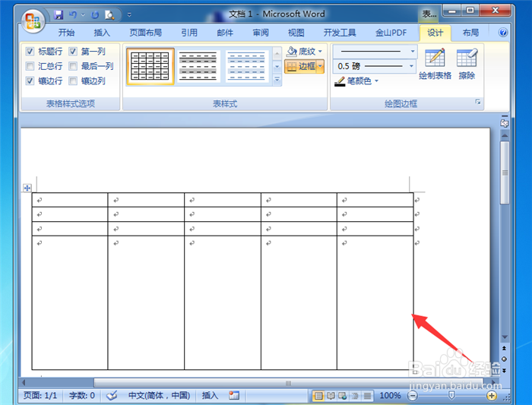Click the spelling check status icon
Screen dimensions: 532x405
[x=111, y=395]
